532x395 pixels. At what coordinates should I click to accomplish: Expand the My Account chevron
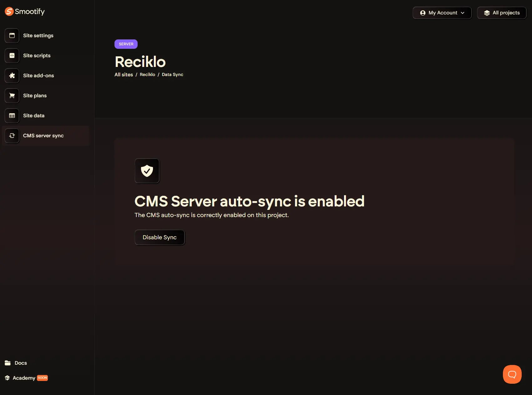(x=462, y=13)
